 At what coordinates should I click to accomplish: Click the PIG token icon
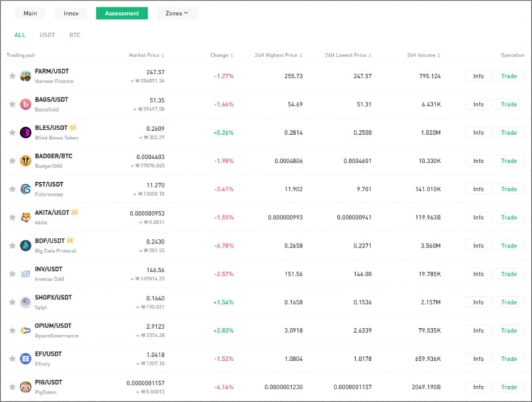pos(25,387)
